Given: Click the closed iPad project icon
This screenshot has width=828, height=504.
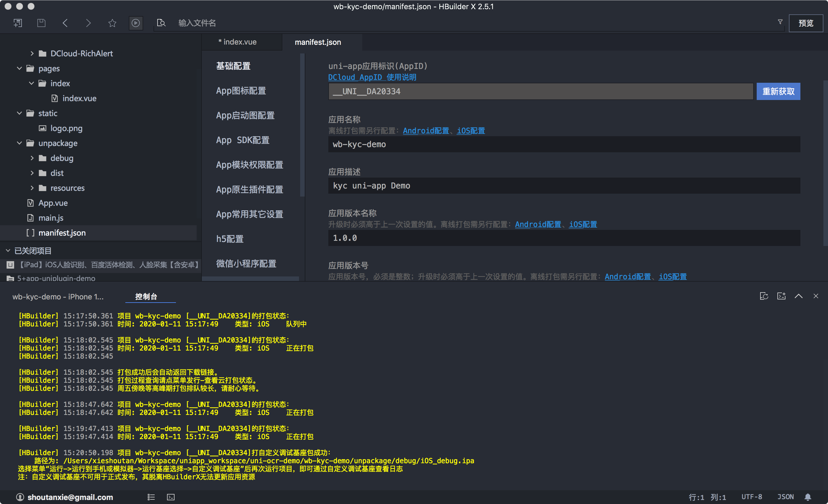Looking at the screenshot, I should pos(10,265).
